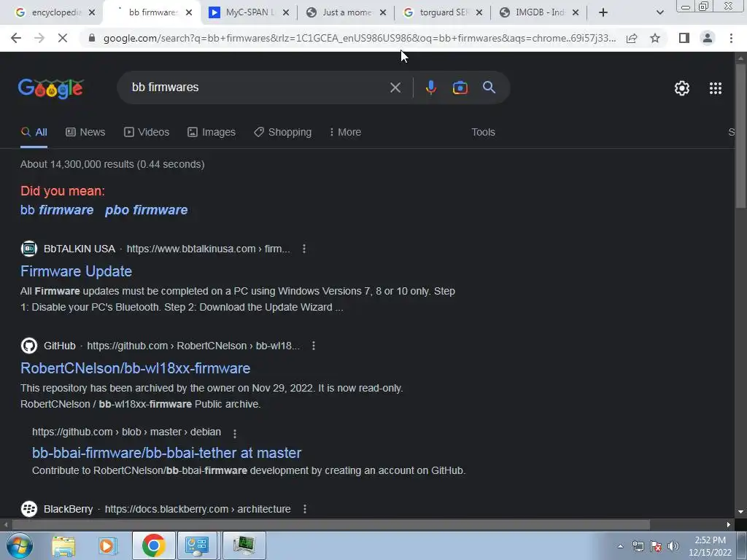Open options for GitHub result
This screenshot has height=560, width=747.
[x=314, y=346]
